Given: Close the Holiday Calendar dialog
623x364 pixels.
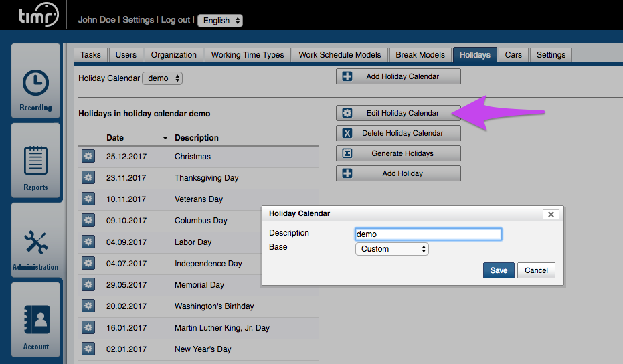Looking at the screenshot, I should (550, 214).
